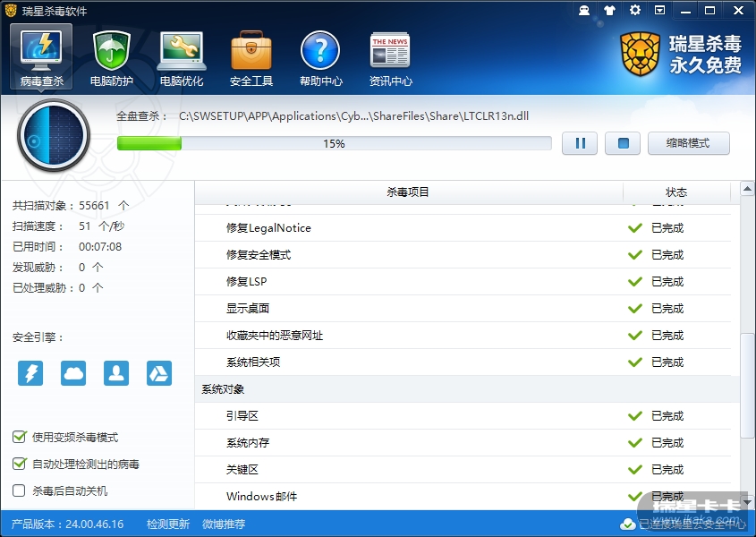
Task: Open the 病毒查杀 virus scan tab
Action: [x=41, y=56]
